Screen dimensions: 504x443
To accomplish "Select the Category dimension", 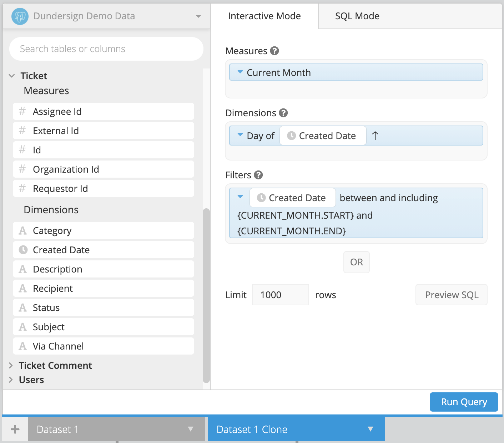I will click(x=104, y=230).
